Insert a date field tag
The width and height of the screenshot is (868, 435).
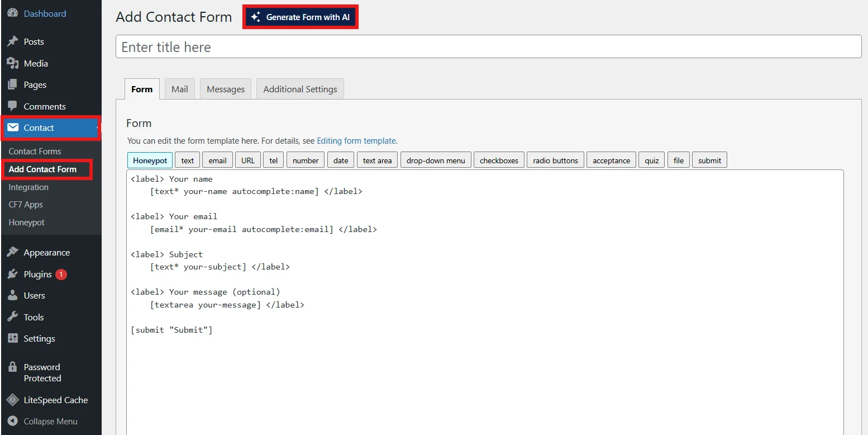pyautogui.click(x=341, y=160)
